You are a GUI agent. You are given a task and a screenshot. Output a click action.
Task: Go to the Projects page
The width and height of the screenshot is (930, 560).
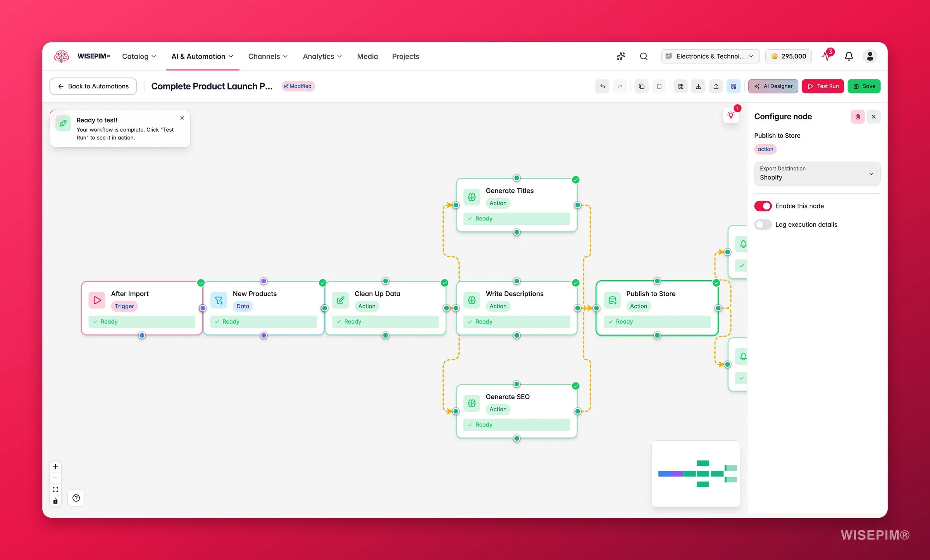click(405, 56)
